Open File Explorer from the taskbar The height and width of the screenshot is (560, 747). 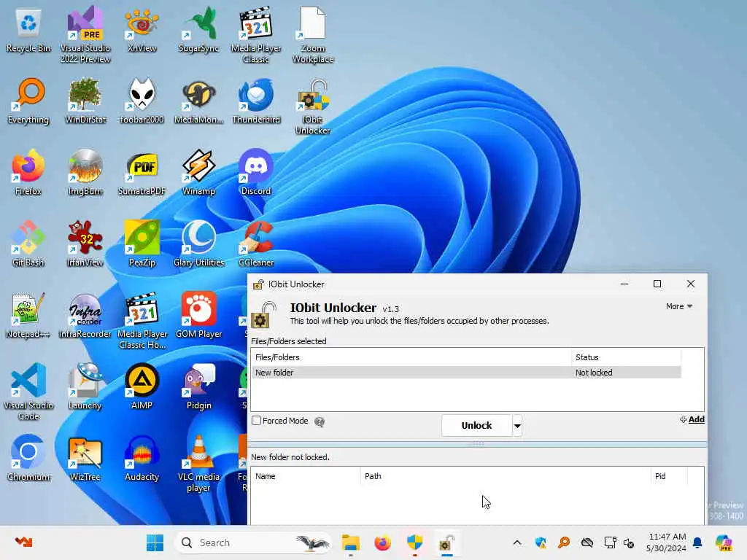click(351, 542)
